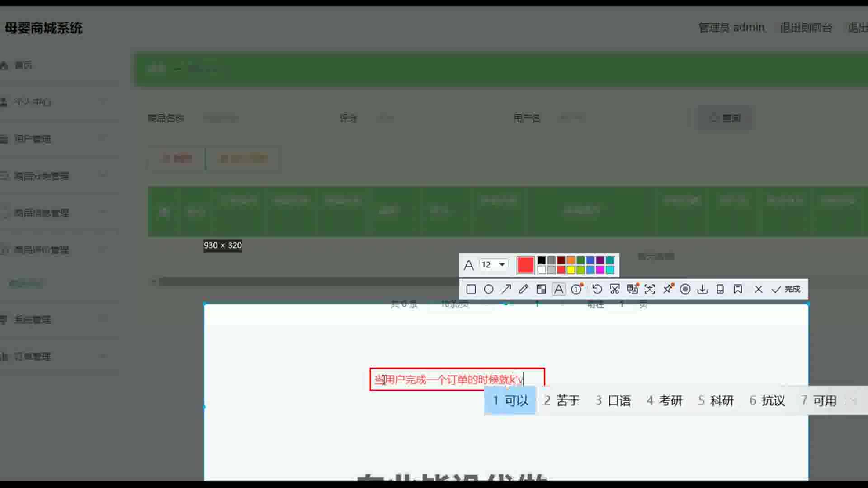Pick the purple color swatch

pos(600,260)
